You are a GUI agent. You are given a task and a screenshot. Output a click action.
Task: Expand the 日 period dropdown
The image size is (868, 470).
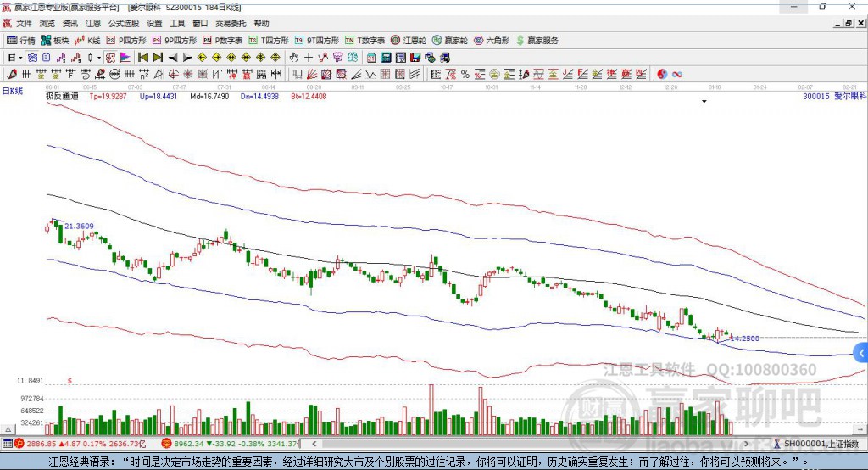point(20,58)
